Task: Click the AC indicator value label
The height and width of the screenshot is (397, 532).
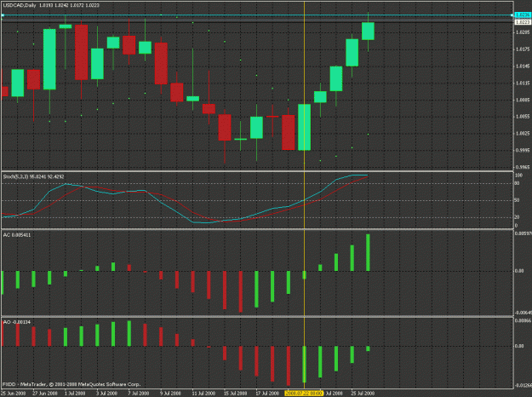Action: click(x=17, y=234)
